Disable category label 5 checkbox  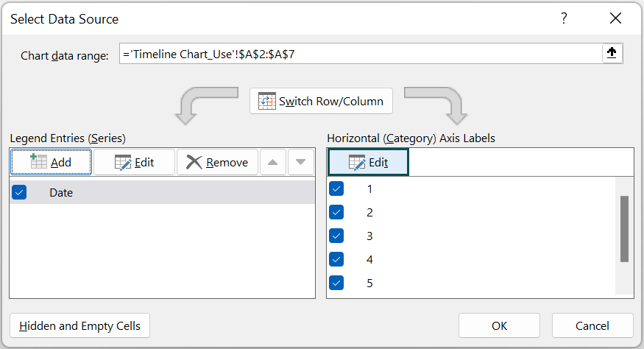[x=337, y=283]
